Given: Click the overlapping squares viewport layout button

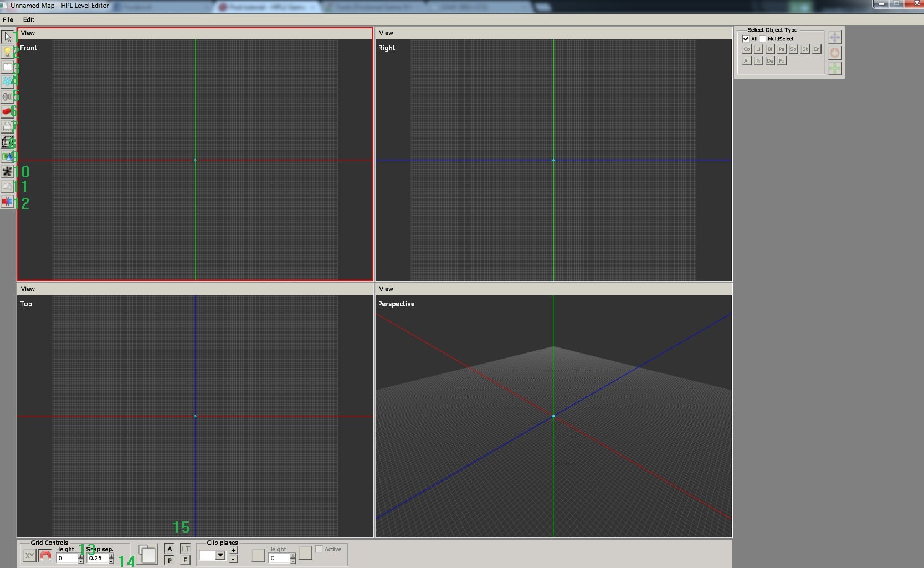Looking at the screenshot, I should [x=147, y=554].
